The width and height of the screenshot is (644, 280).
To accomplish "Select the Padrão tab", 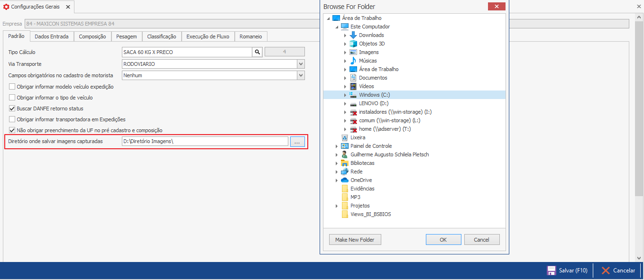I will point(16,36).
